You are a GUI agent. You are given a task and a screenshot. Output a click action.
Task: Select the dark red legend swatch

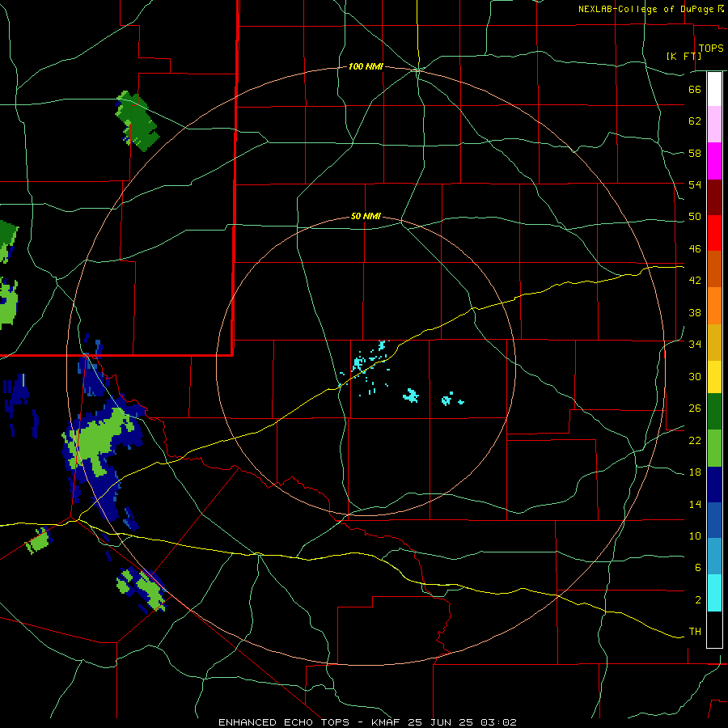(714, 197)
